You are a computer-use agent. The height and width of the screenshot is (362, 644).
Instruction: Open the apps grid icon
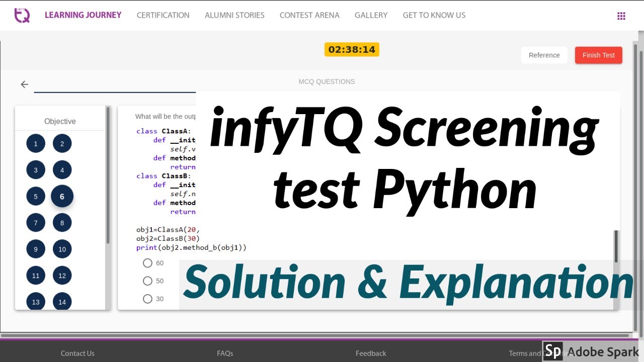pos(621,16)
